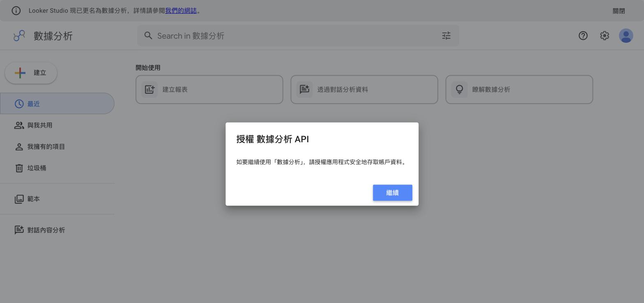Select 與我共用 in the sidebar
This screenshot has height=303, width=644.
pos(57,125)
